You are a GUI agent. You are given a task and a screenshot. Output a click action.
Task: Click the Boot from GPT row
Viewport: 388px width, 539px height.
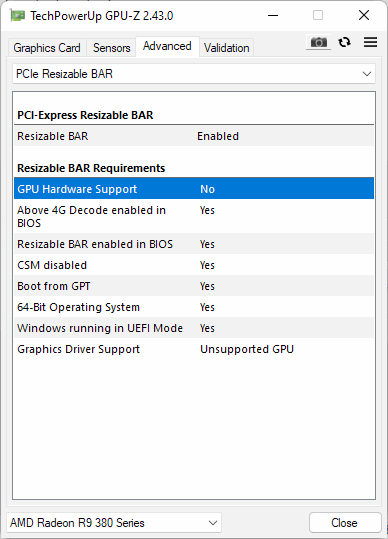click(x=194, y=286)
